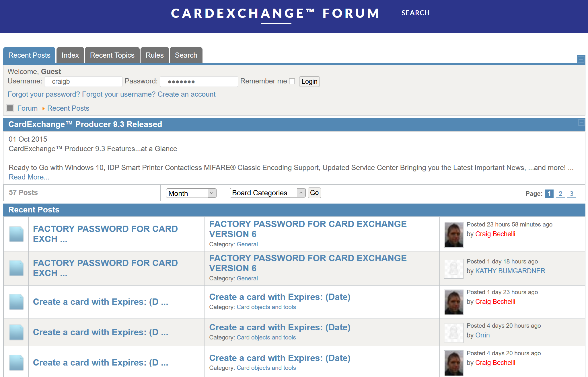Click the Password input field

click(199, 81)
